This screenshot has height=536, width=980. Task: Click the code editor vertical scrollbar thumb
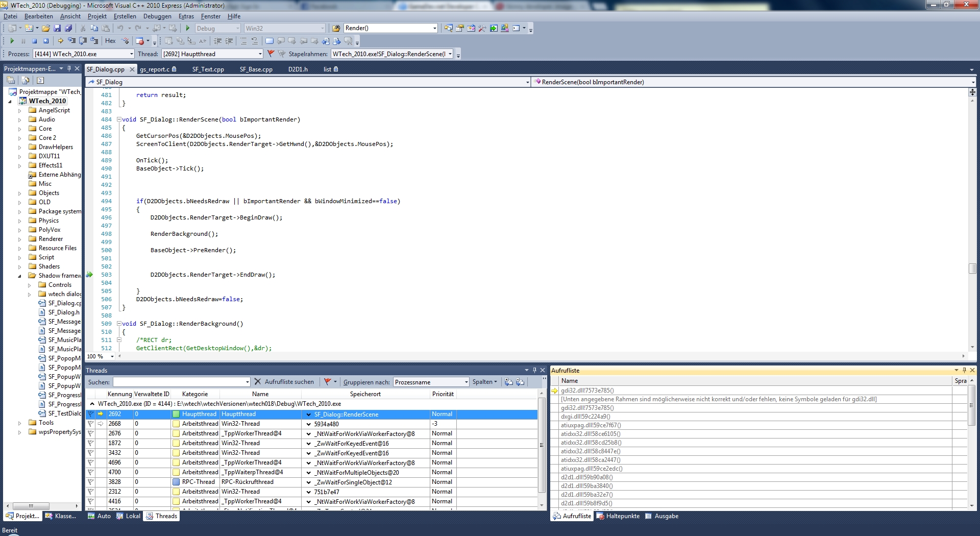coord(972,269)
